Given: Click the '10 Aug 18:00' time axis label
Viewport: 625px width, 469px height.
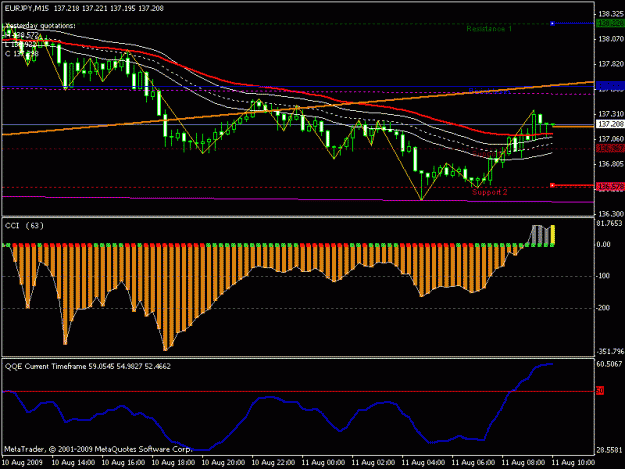Looking at the screenshot, I should pyautogui.click(x=173, y=463).
